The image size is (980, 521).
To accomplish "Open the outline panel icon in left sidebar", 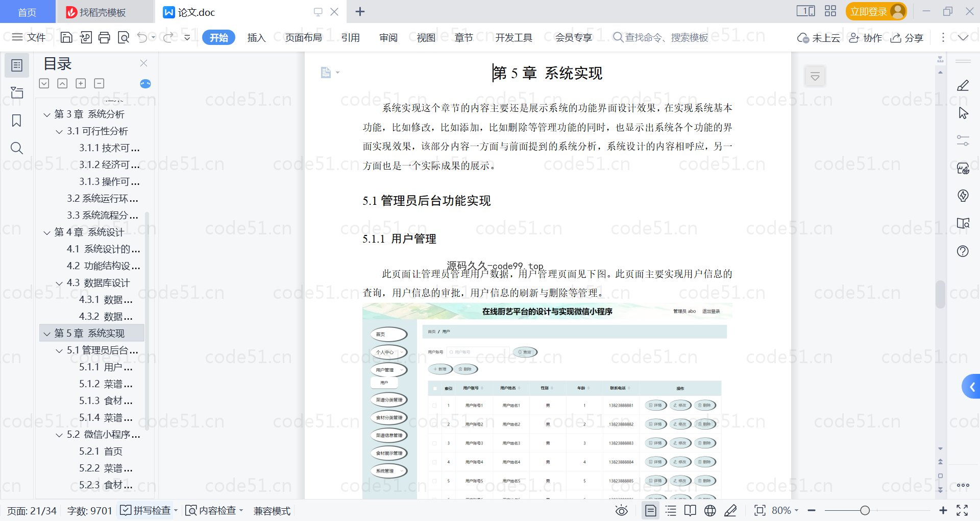I will coord(17,65).
